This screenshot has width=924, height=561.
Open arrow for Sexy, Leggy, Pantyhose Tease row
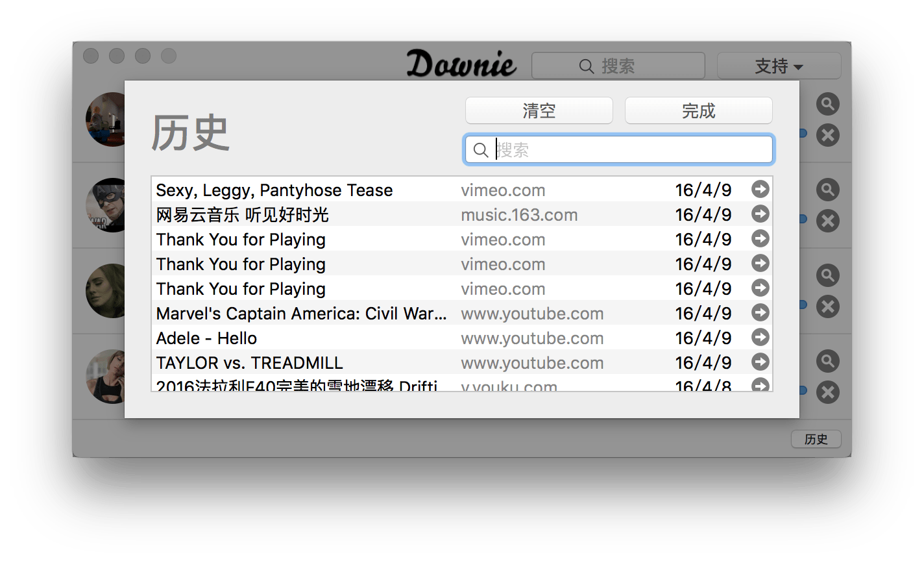760,189
